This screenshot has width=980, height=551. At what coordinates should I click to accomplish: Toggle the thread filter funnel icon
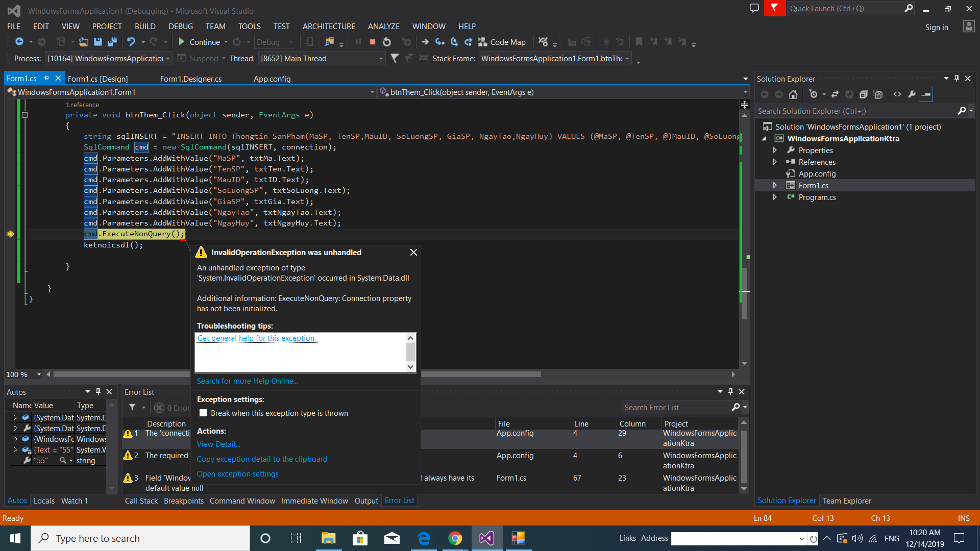tap(395, 58)
